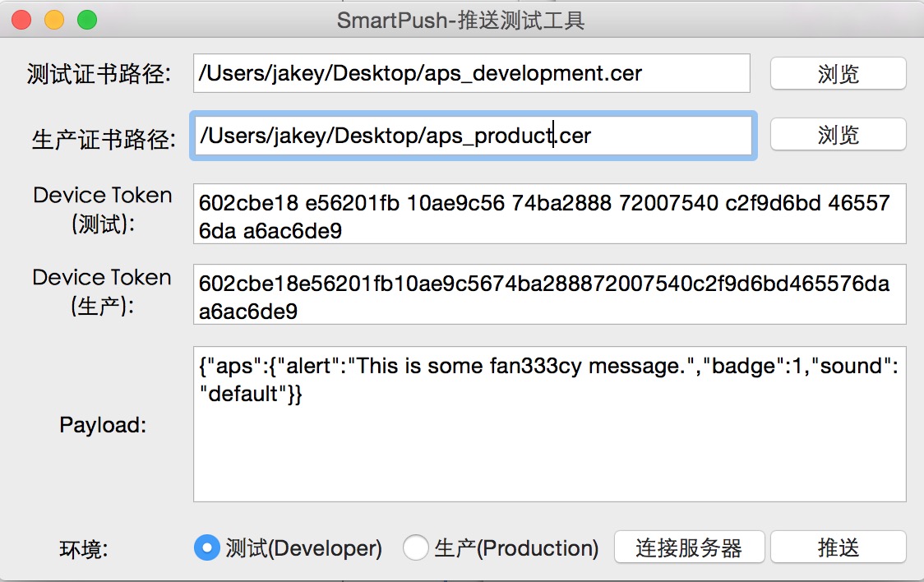Viewport: 924px width, 582px height.
Task: Click the 环境 label
Action: click(x=84, y=549)
